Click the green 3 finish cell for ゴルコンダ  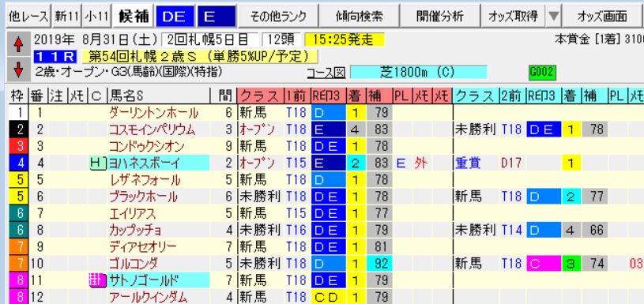pyautogui.click(x=571, y=264)
